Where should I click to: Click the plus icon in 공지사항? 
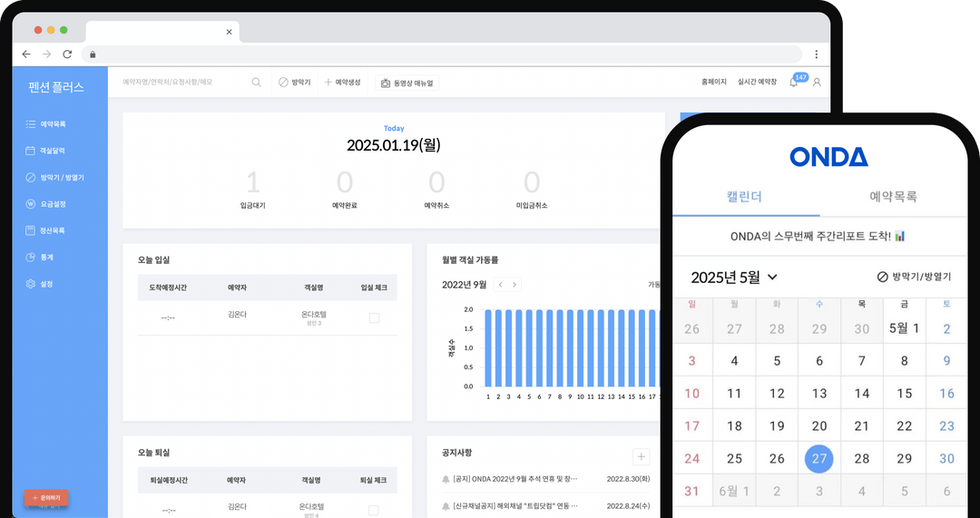641,457
